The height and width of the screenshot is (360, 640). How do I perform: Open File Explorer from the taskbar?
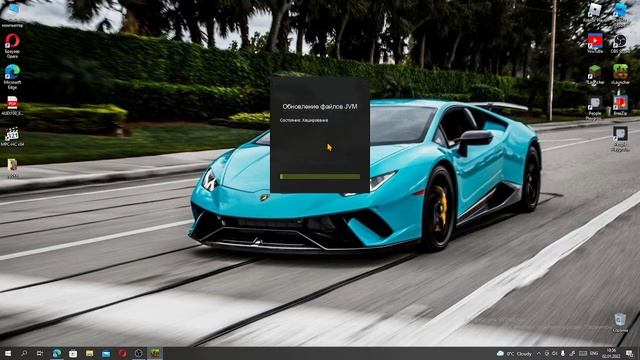click(89, 353)
